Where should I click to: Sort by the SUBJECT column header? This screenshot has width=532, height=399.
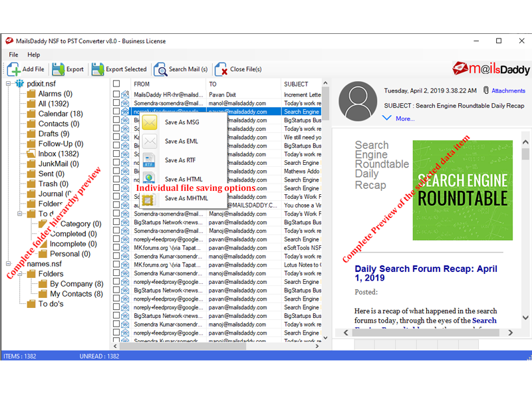coord(301,84)
